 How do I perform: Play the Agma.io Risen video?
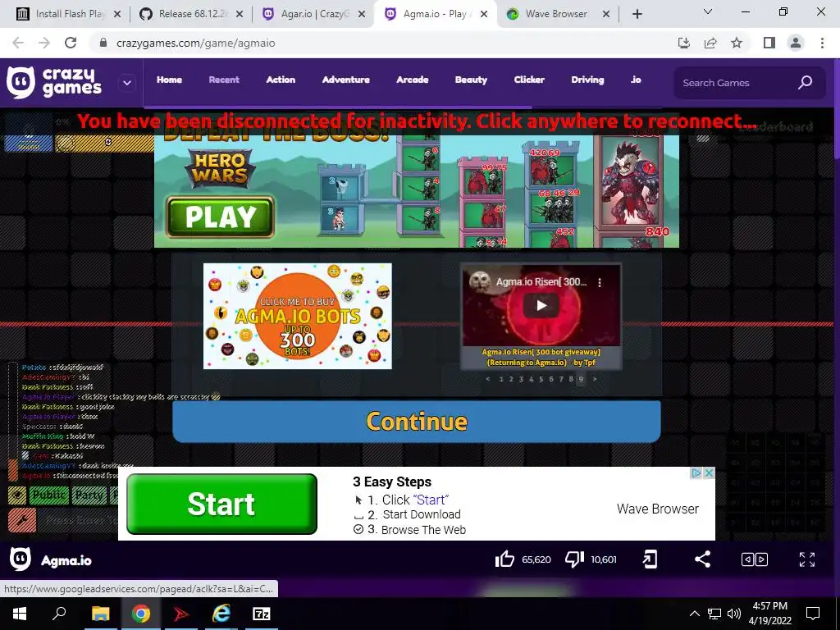541,305
